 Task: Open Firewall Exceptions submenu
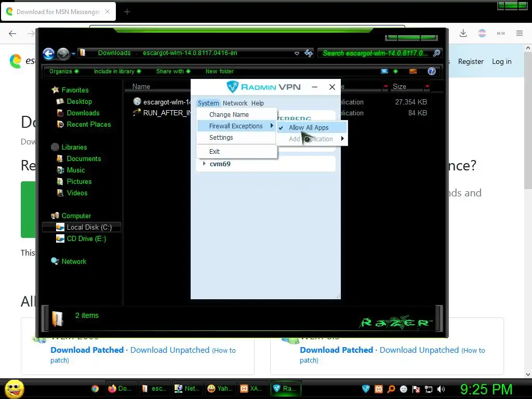[x=237, y=126]
